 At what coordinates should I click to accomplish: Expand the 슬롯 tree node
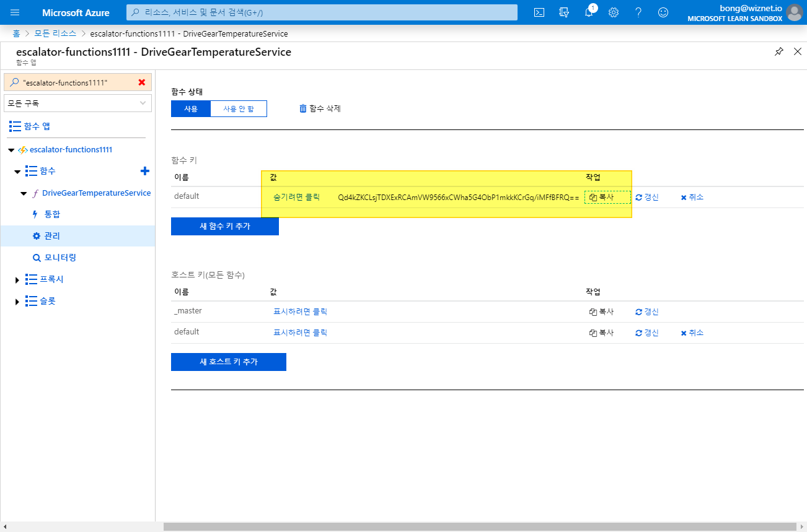(17, 302)
